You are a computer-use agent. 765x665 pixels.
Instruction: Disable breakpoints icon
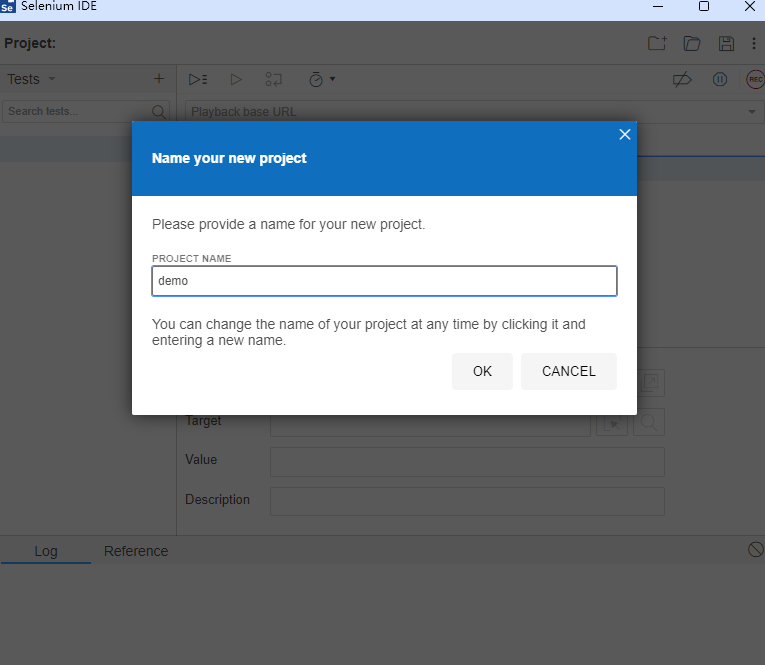682,79
